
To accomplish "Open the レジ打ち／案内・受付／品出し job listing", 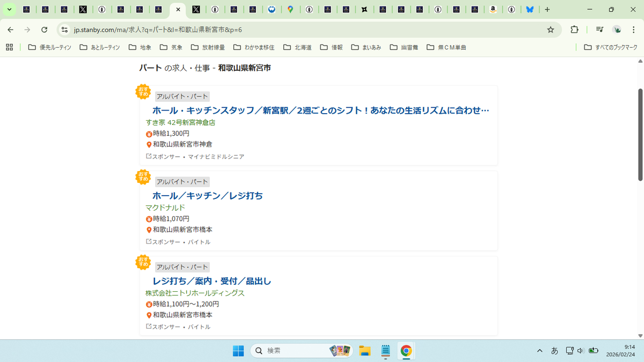I will [212, 281].
